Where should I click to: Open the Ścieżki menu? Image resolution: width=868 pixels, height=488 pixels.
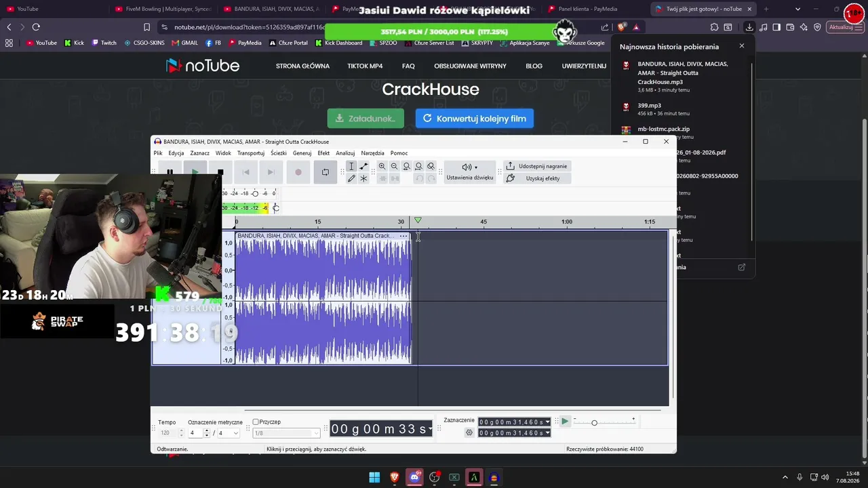pos(279,153)
